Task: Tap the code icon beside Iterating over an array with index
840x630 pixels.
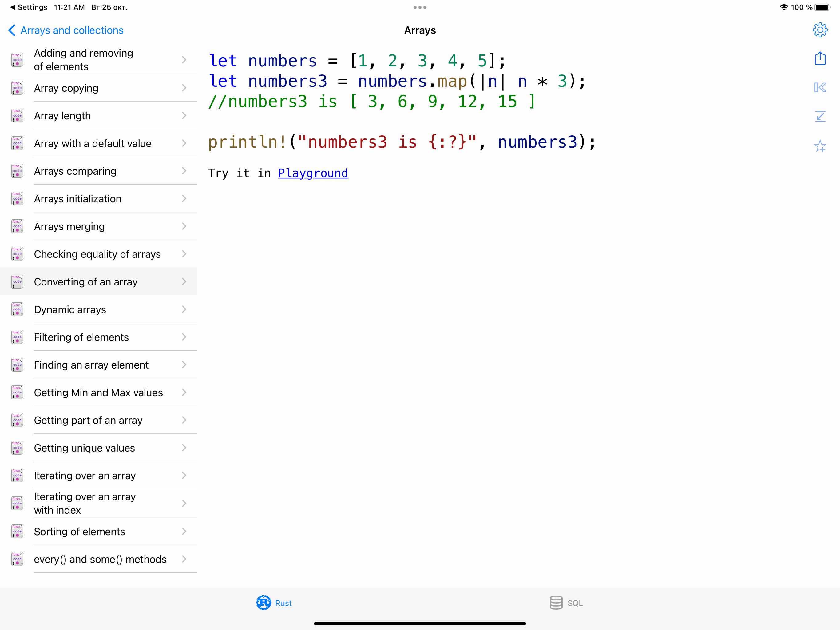Action: 17,503
